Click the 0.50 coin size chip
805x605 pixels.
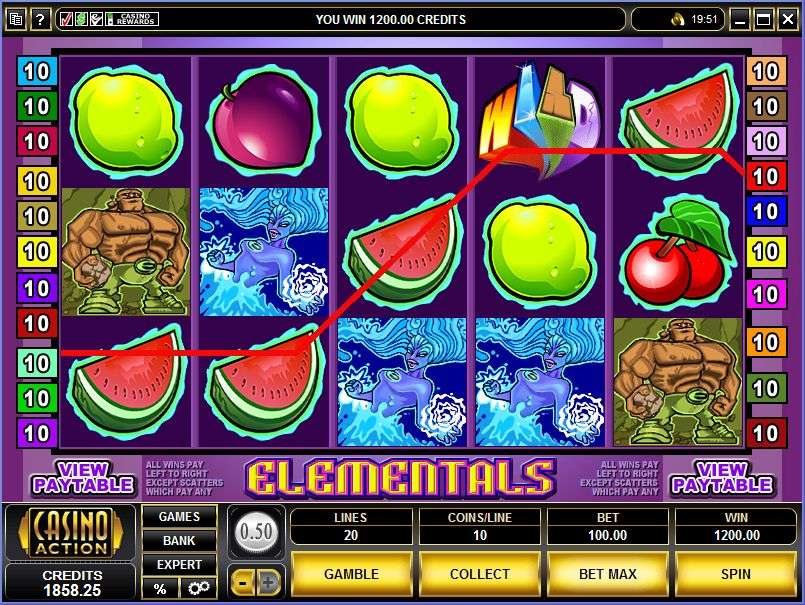pyautogui.click(x=256, y=531)
